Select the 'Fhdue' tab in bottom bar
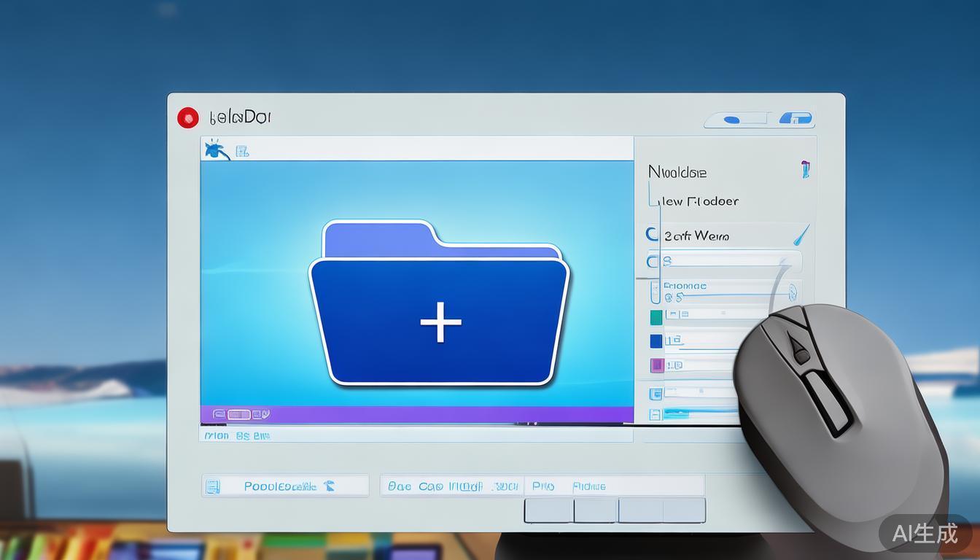This screenshot has width=980, height=560. click(x=589, y=486)
